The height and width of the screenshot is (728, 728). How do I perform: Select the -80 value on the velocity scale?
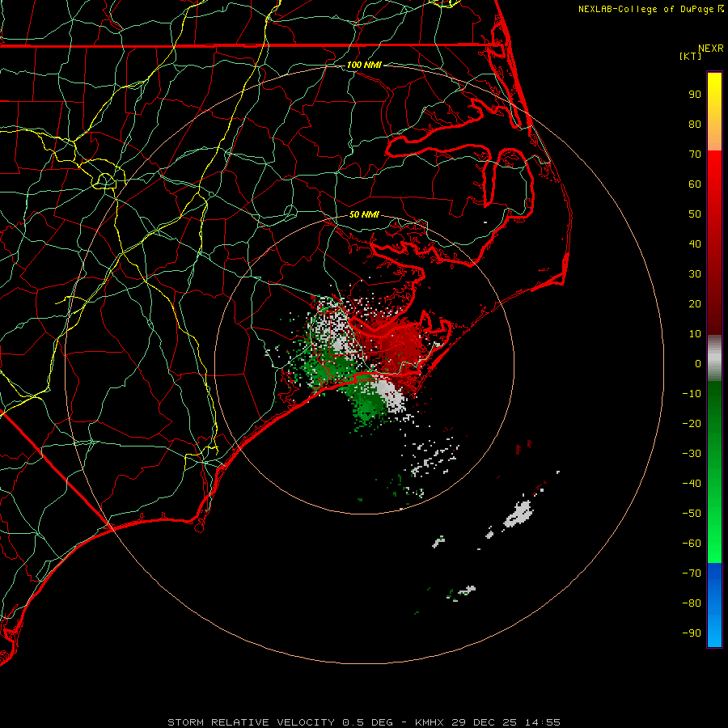point(692,603)
